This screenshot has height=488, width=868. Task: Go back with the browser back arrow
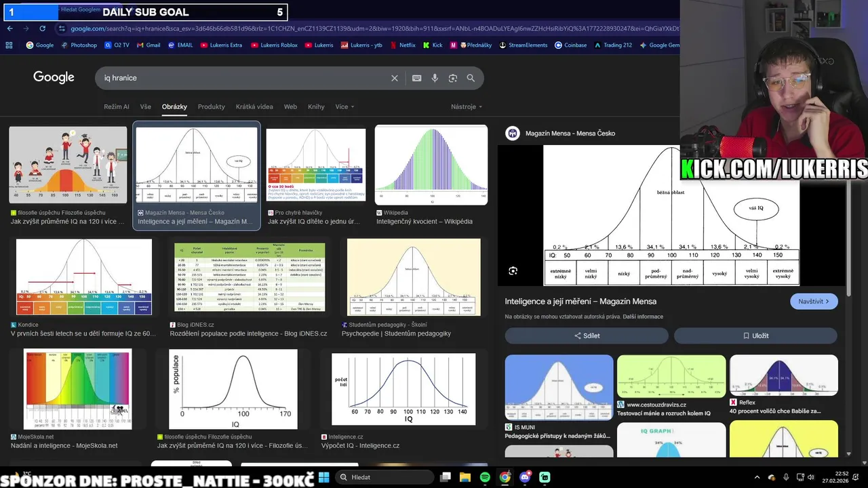[9, 28]
